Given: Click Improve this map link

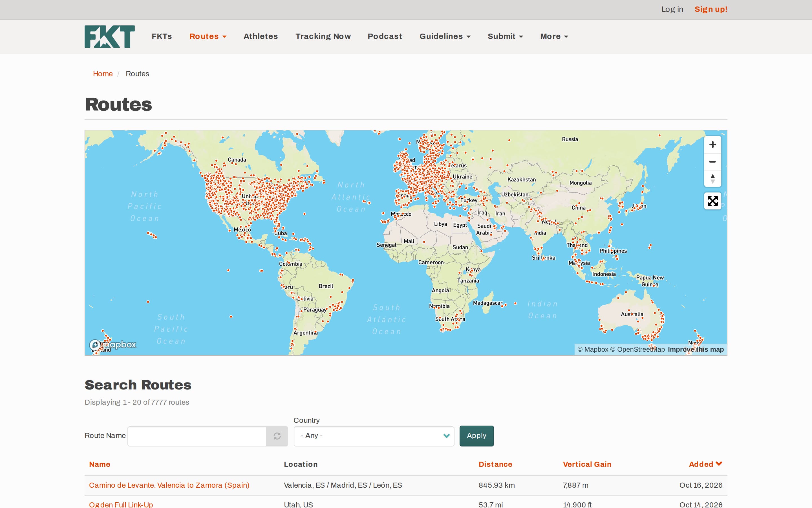Looking at the screenshot, I should click(x=696, y=349).
